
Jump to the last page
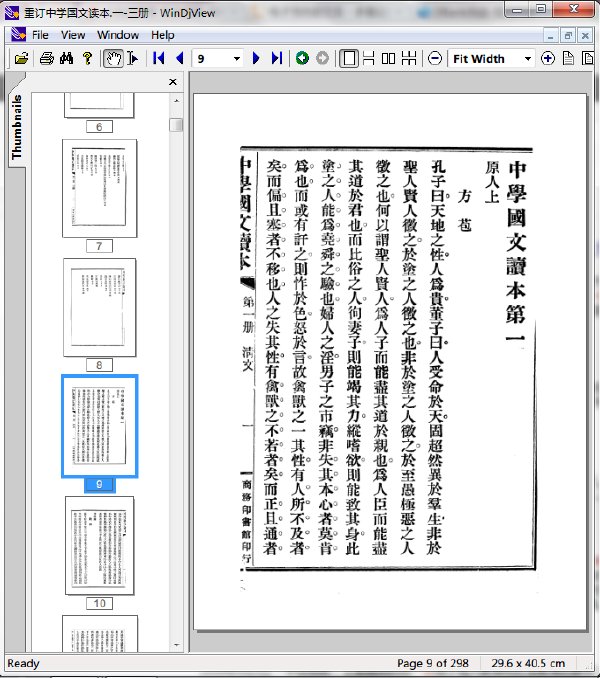coord(277,58)
